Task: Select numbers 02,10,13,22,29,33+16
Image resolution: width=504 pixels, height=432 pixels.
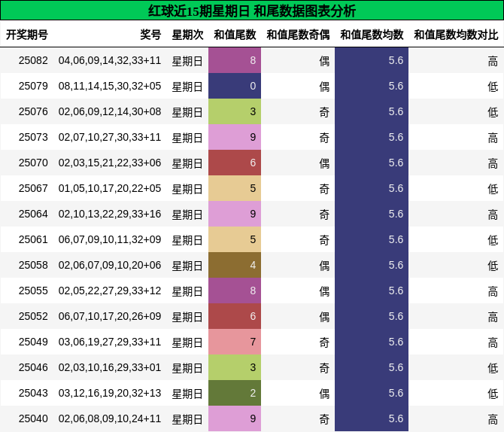Action: (110, 214)
